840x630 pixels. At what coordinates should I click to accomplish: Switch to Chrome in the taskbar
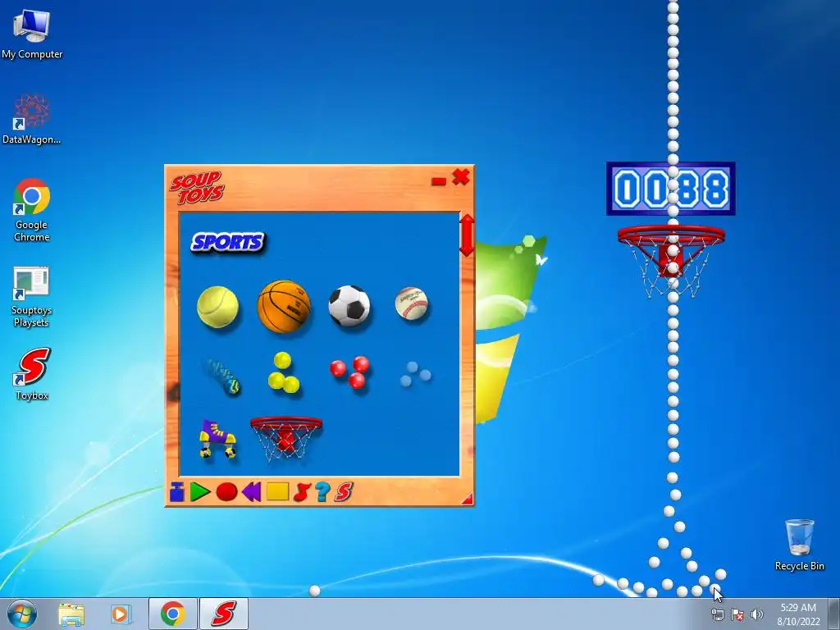click(172, 614)
